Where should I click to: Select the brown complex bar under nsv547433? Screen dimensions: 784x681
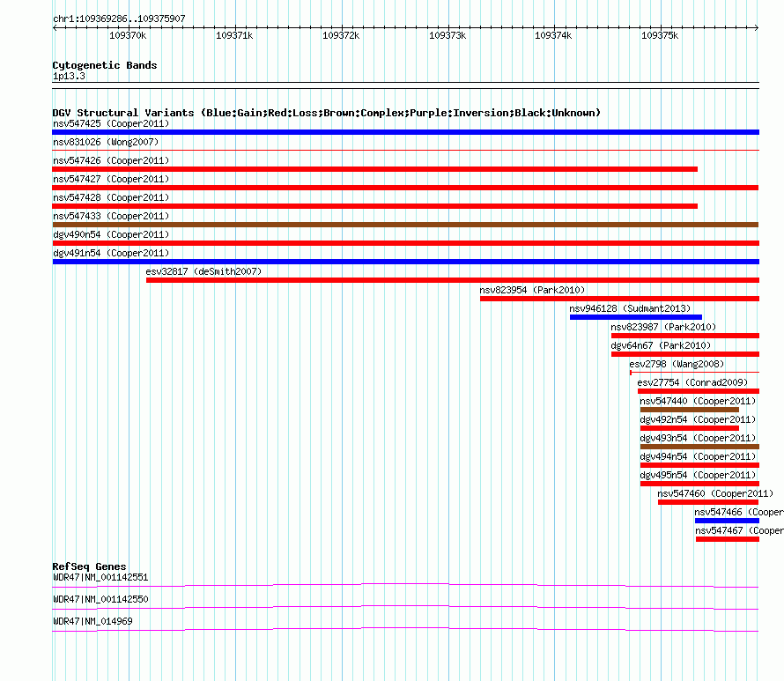pyautogui.click(x=405, y=225)
